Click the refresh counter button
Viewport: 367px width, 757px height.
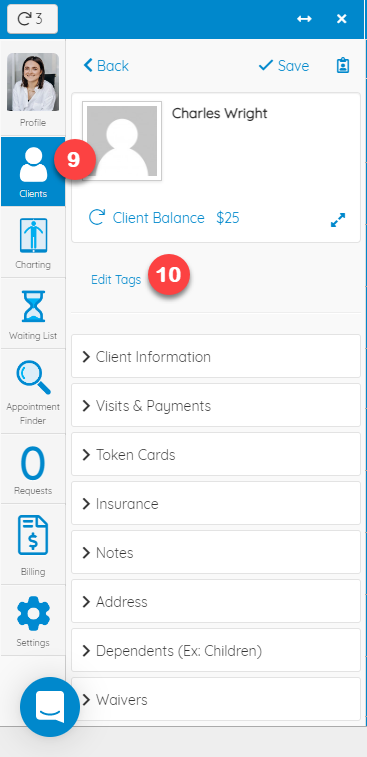(32, 19)
